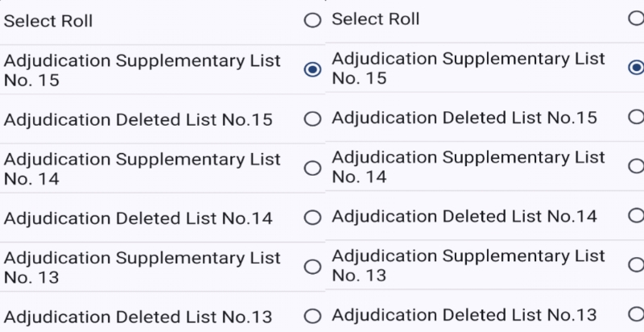Click 'Adjudication Deleted List No.14' text in right list

point(464,216)
